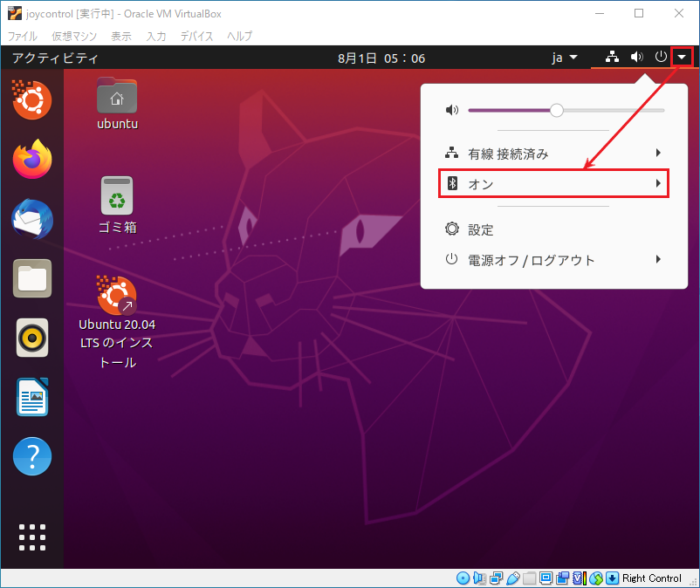Open the ファイル menu in VirtualBox

point(23,36)
